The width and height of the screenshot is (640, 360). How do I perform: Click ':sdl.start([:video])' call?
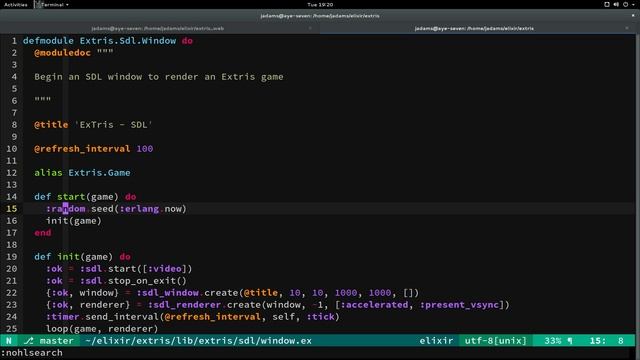click(136, 269)
